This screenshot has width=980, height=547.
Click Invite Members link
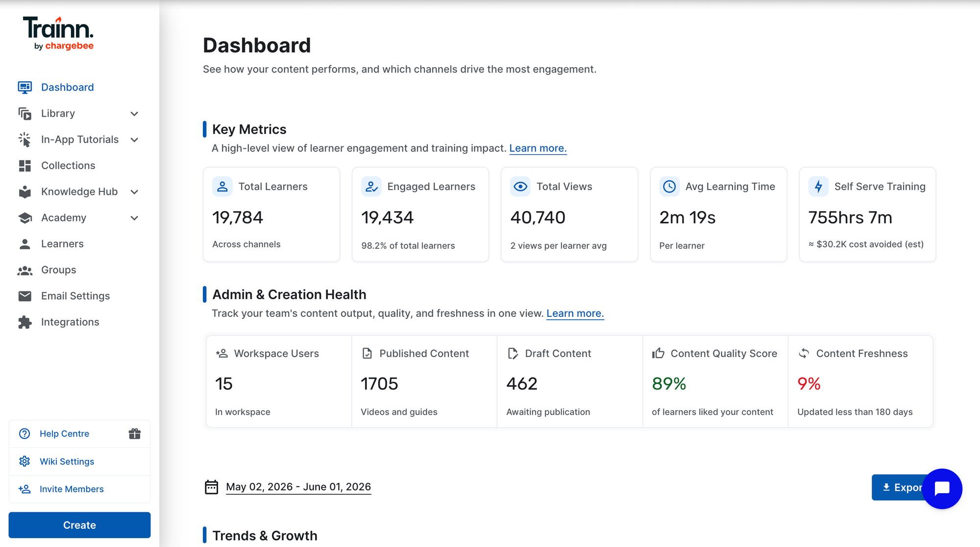tap(72, 489)
